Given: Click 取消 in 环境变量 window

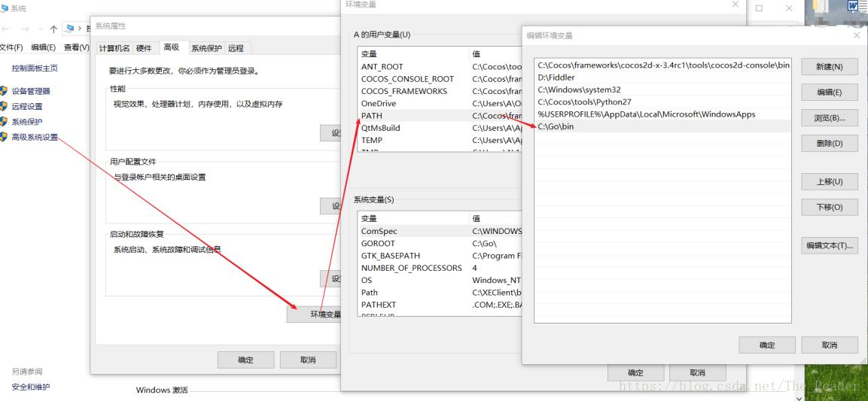Looking at the screenshot, I should click(x=698, y=372).
